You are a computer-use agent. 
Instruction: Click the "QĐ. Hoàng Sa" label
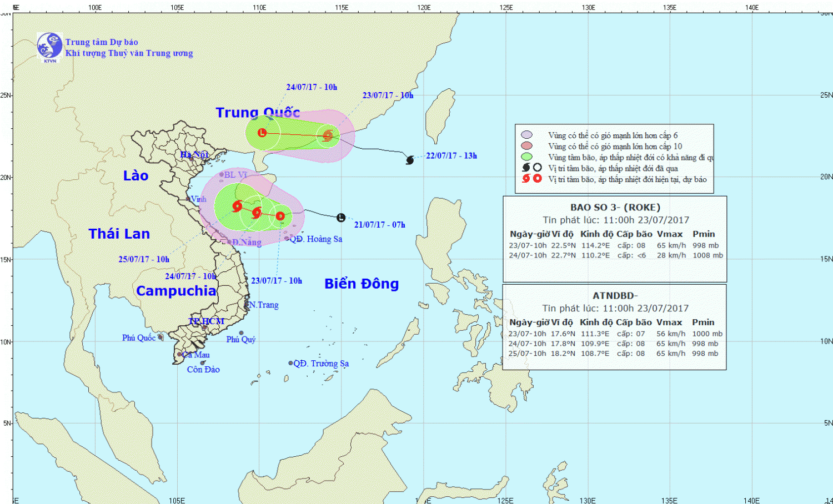[316, 239]
